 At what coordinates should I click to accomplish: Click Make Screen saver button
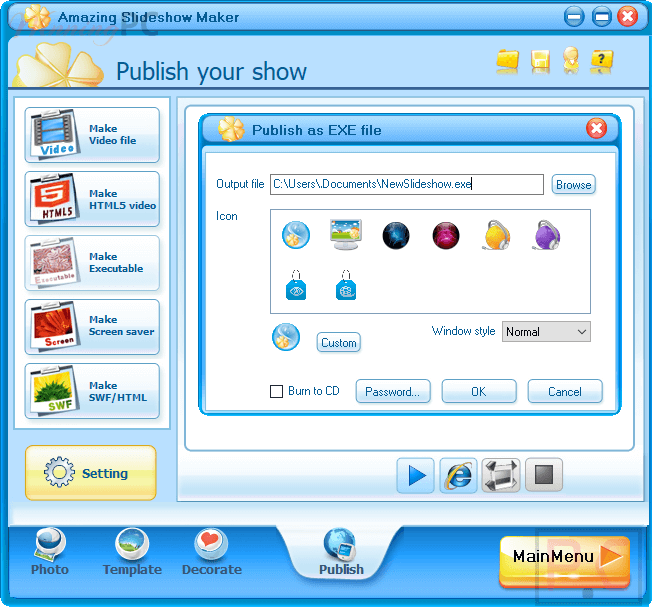[92, 327]
